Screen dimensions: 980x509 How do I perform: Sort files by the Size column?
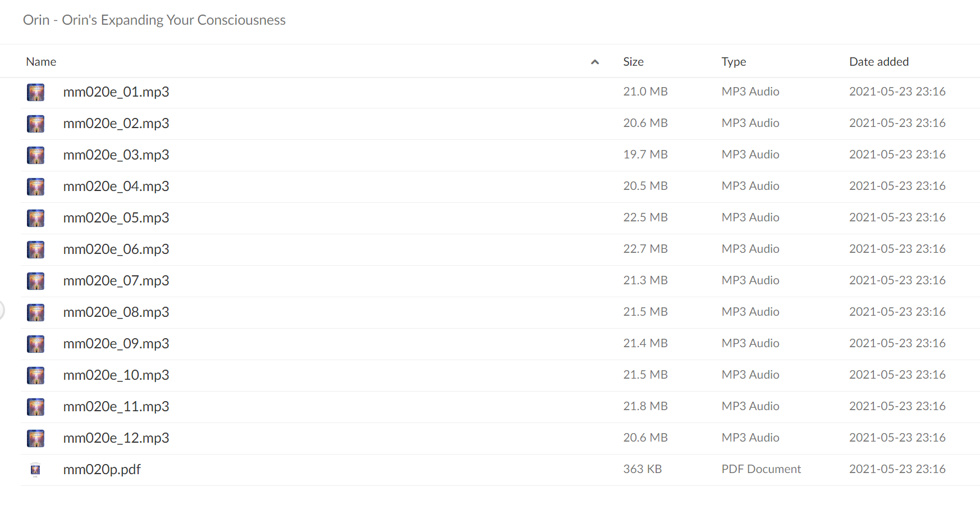[x=633, y=62]
